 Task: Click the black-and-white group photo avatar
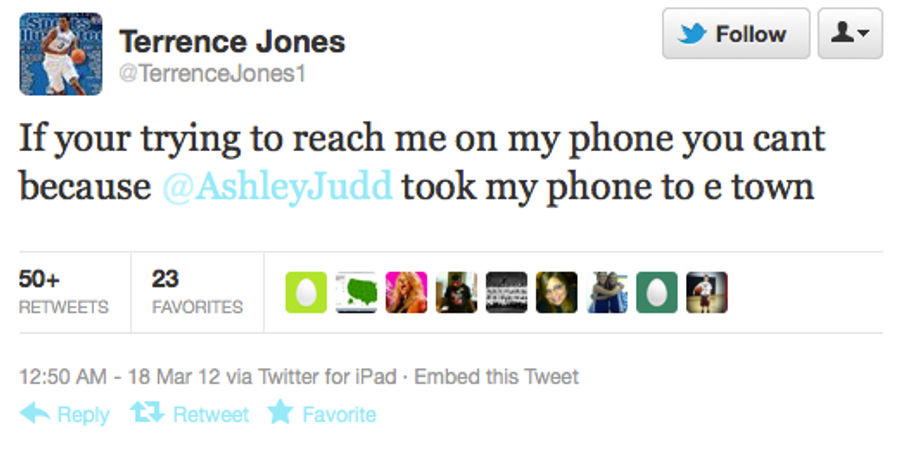506,292
